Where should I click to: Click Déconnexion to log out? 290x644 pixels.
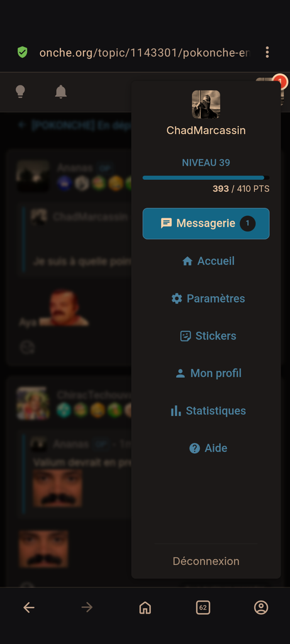(206, 561)
